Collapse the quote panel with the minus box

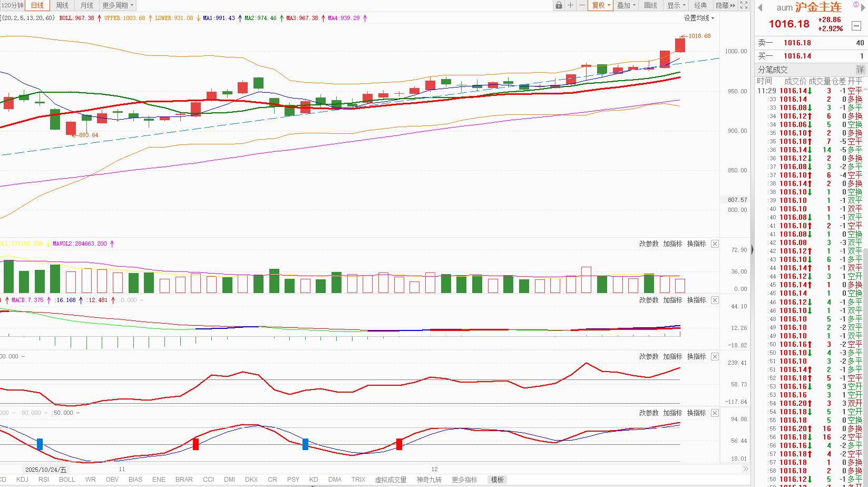click(856, 26)
